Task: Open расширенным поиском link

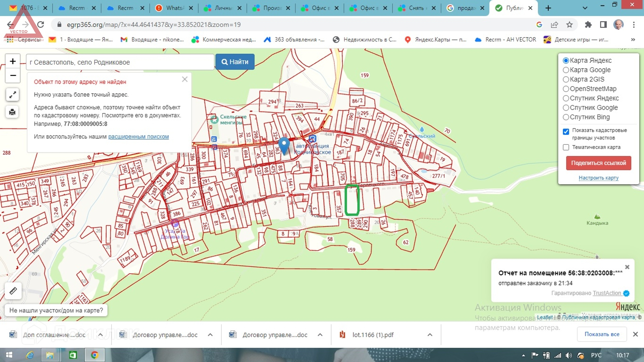Action: click(138, 137)
